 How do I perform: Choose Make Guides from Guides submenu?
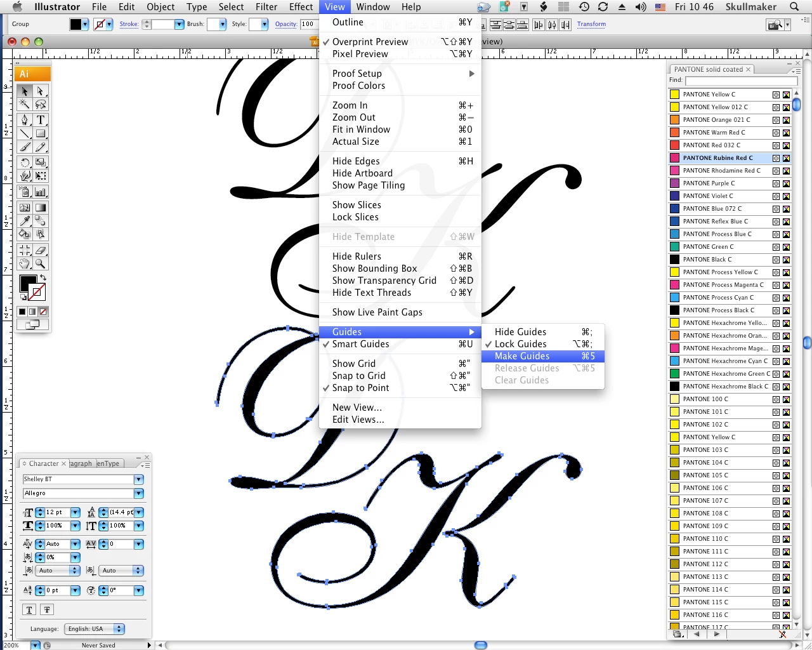pyautogui.click(x=543, y=356)
